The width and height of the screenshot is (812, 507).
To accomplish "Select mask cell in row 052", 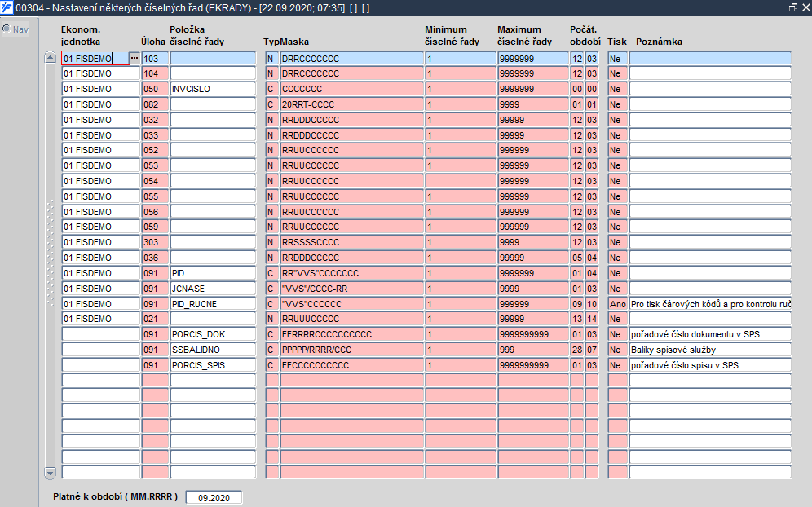I will (351, 150).
